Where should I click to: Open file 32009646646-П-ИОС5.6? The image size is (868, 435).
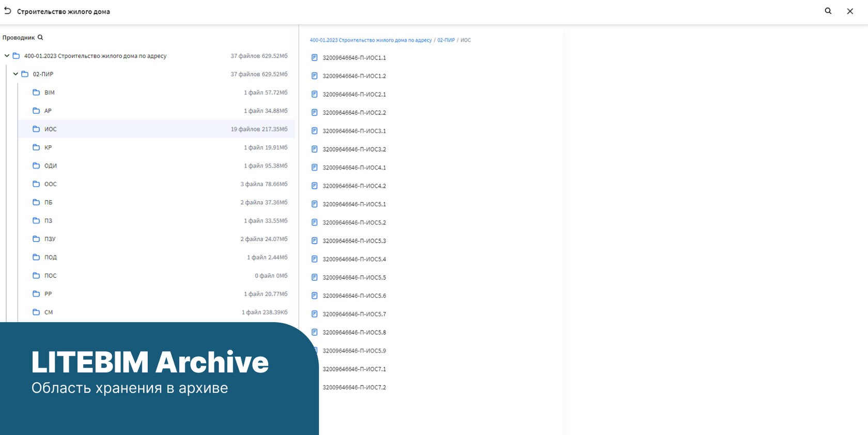pos(354,296)
